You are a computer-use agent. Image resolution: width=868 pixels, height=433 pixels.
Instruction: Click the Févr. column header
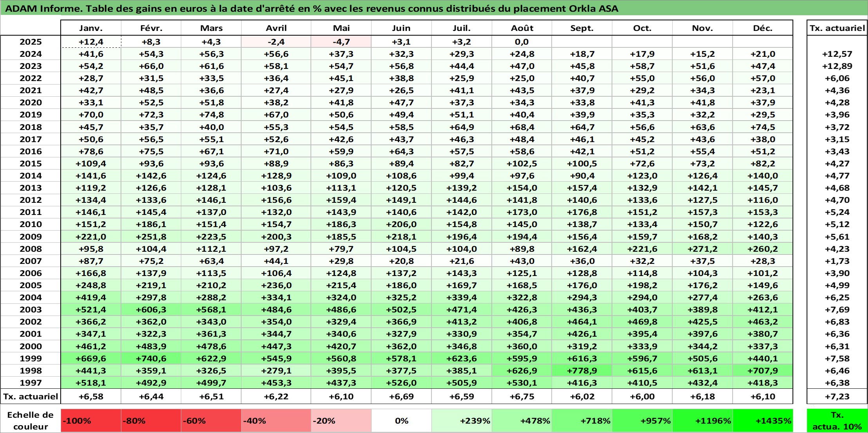click(x=151, y=28)
